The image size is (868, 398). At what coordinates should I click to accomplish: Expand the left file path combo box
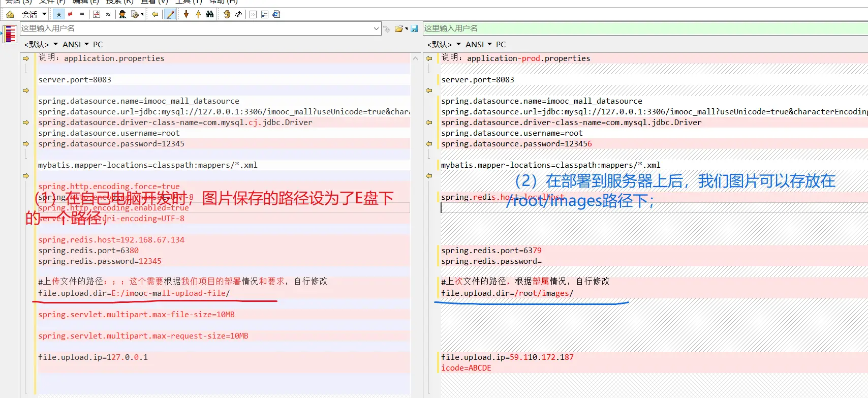coord(376,28)
